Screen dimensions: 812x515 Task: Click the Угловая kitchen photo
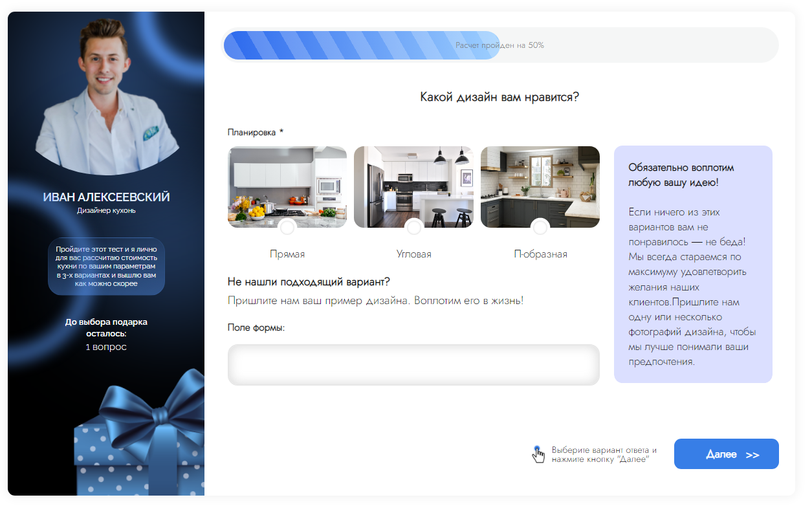point(413,187)
